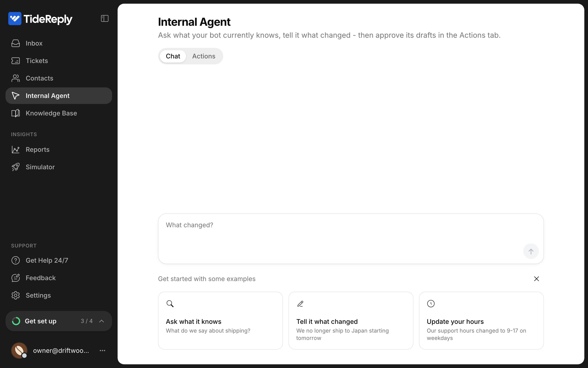Viewport: 588px width, 368px height.
Task: Click the Internal Agent cursor icon
Action: pyautogui.click(x=16, y=96)
